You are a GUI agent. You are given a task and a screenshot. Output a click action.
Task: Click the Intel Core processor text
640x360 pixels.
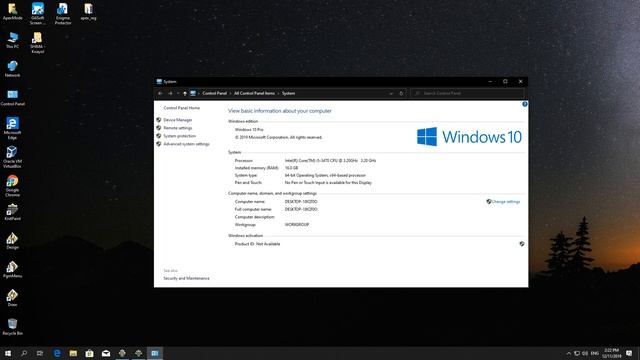tap(330, 161)
